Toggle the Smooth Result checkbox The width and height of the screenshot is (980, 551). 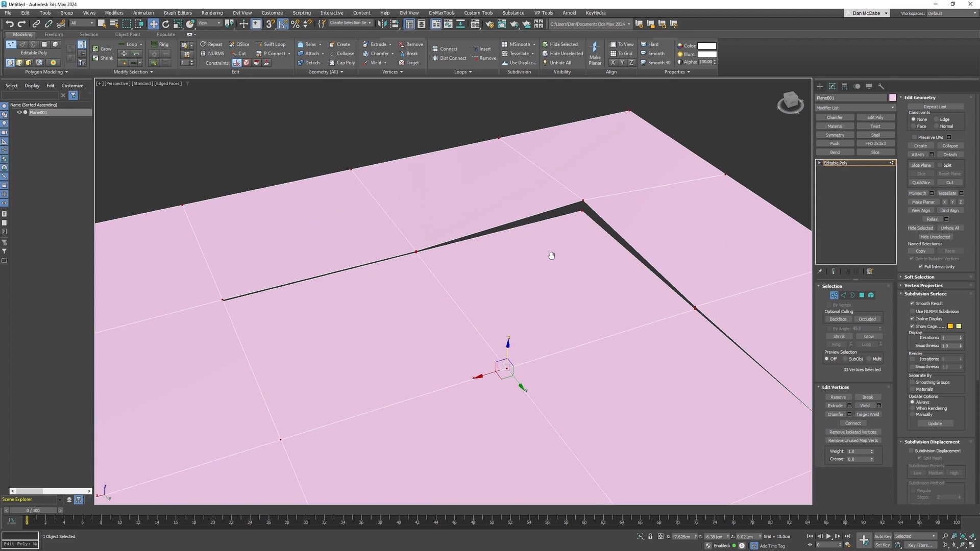(912, 303)
